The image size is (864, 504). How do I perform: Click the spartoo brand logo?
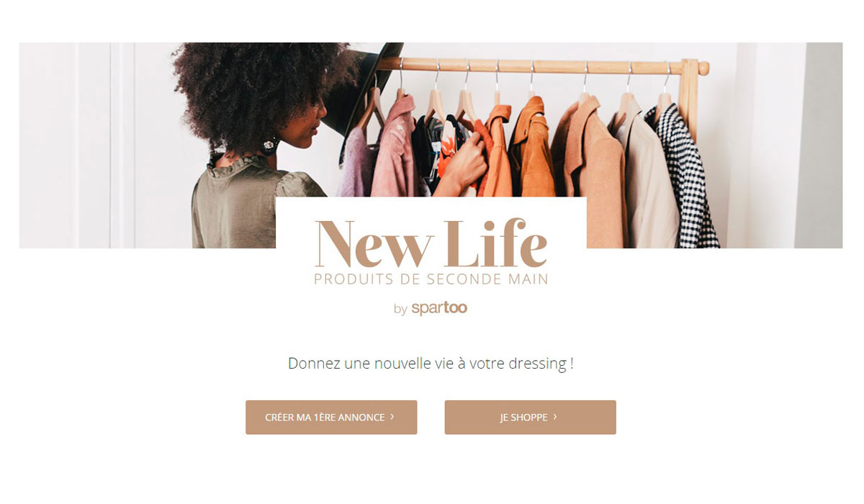tap(439, 308)
